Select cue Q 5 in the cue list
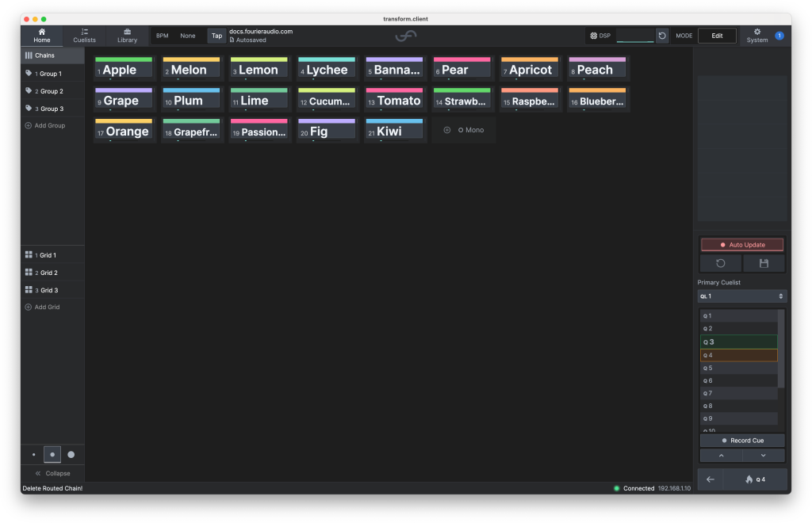Viewport: 812px width, 523px height. pos(738,368)
